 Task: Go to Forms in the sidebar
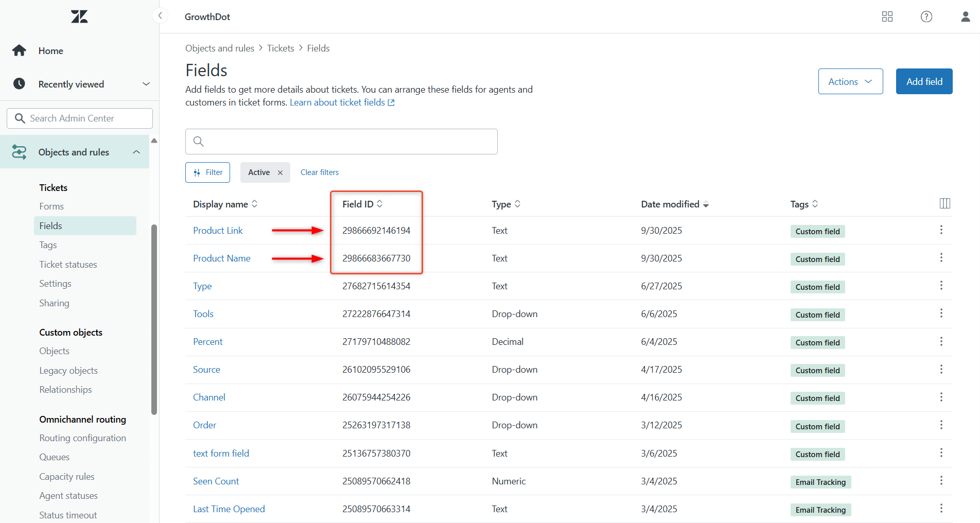point(51,206)
